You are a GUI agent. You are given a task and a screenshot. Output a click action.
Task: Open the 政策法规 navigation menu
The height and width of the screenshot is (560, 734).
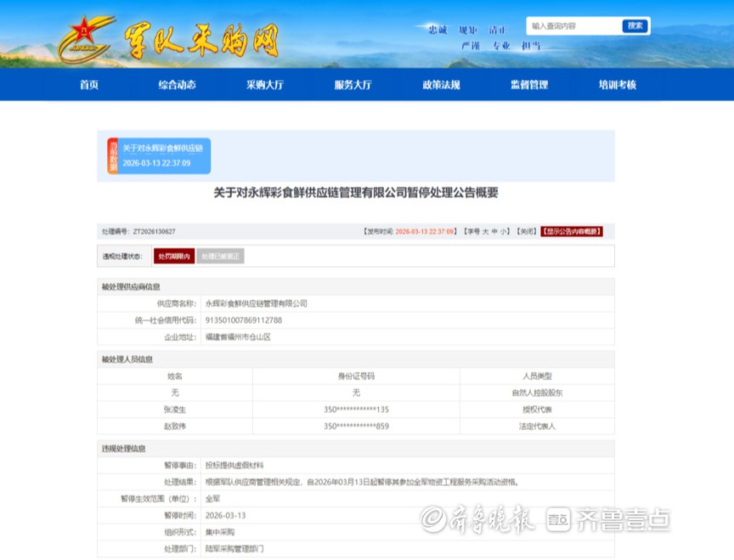tap(441, 85)
